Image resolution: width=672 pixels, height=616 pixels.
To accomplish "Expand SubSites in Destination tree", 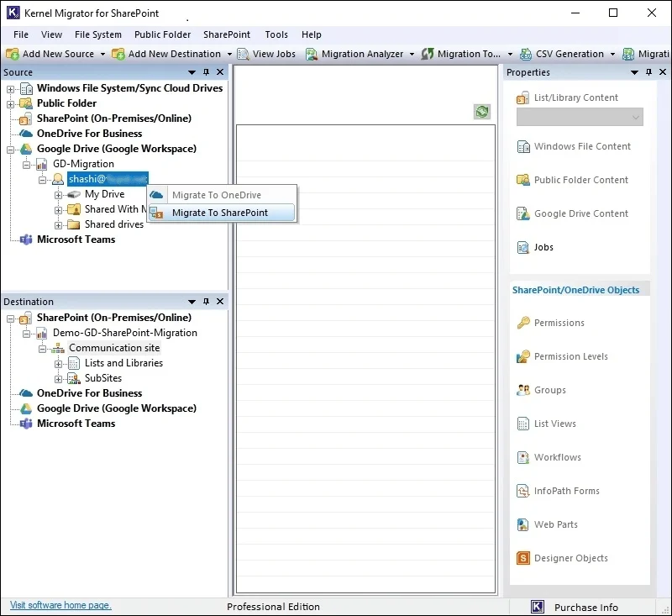I will (x=58, y=379).
